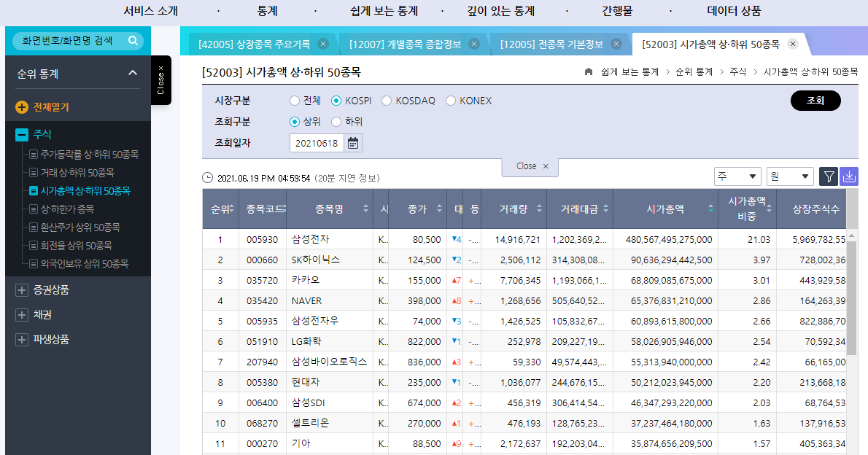Screen dimensions: 868x455
Task: Close the [52003] 시가총액 상·하위 50종목 tab
Action: 793,44
